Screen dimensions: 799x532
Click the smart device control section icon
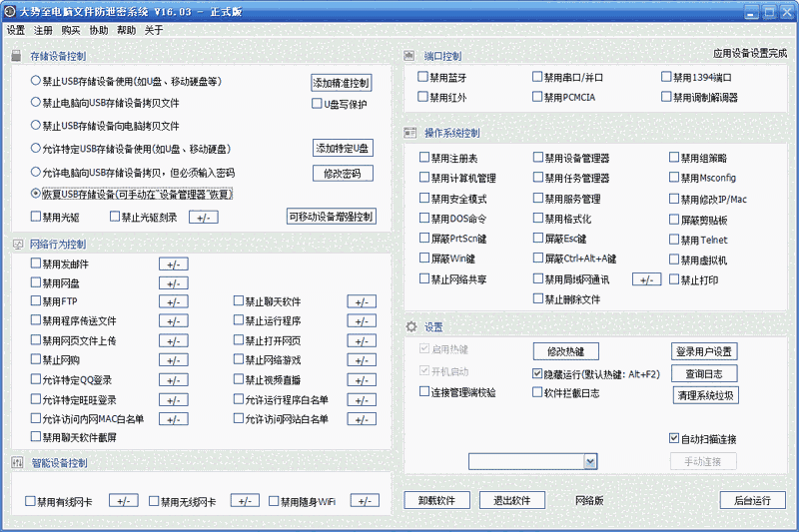[x=17, y=463]
